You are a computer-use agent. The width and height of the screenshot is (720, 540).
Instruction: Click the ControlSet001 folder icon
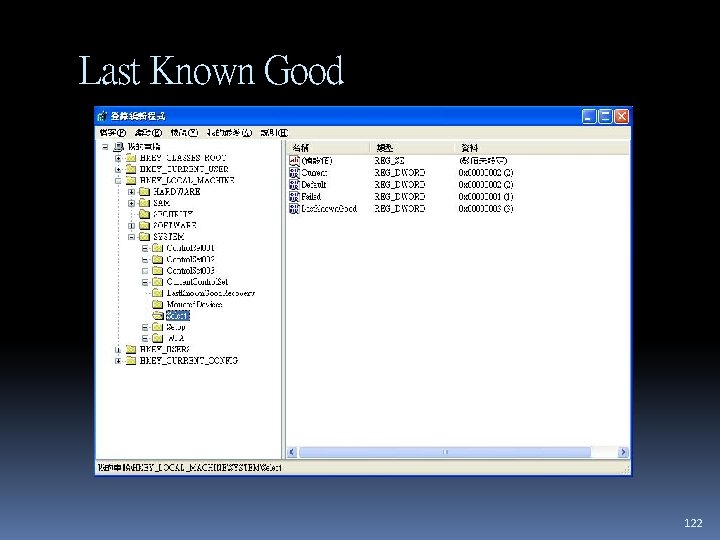click(x=158, y=248)
